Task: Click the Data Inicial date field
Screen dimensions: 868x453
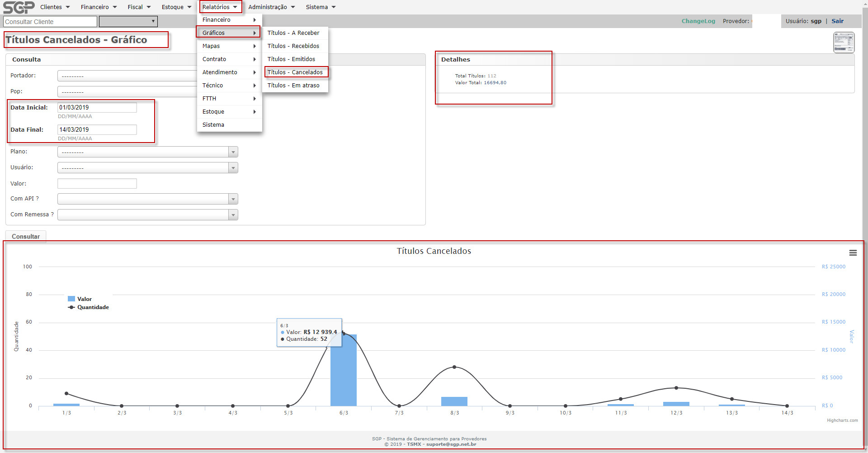Action: (x=97, y=108)
